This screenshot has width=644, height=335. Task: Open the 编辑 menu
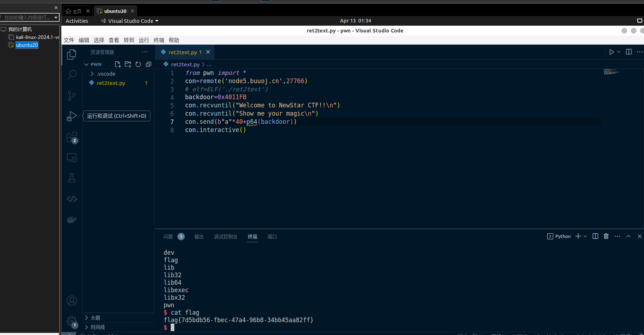84,40
